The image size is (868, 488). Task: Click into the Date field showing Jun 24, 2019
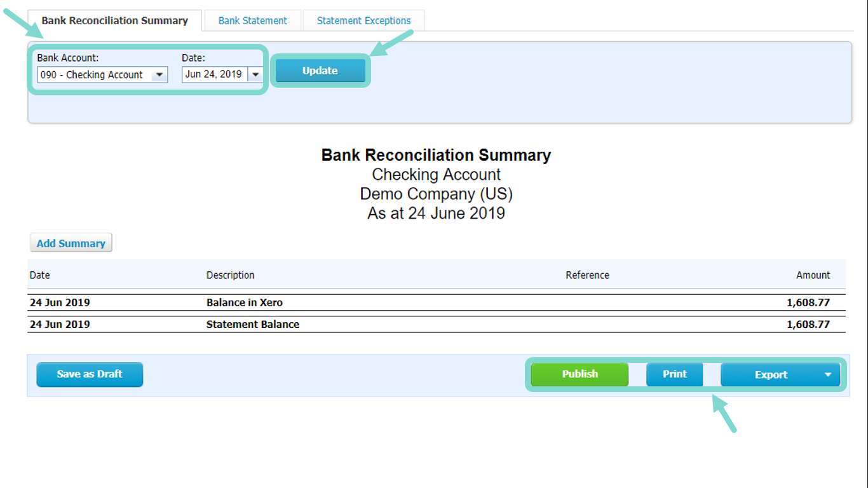214,74
